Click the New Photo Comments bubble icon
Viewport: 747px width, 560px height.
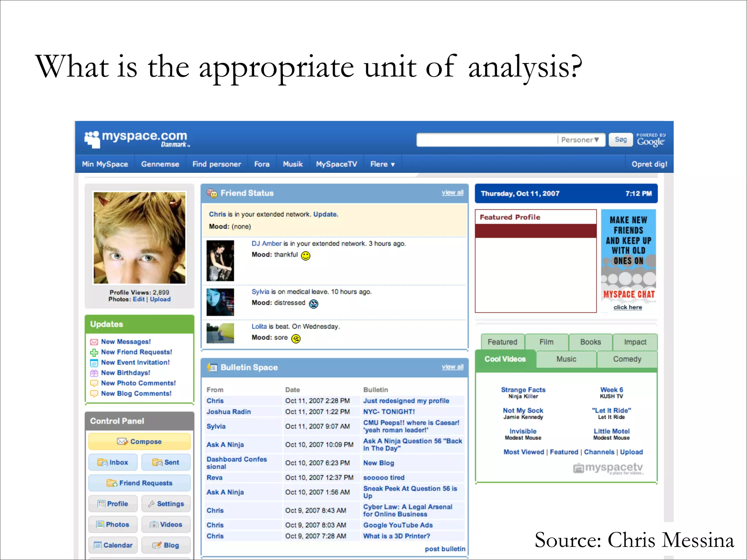(94, 383)
